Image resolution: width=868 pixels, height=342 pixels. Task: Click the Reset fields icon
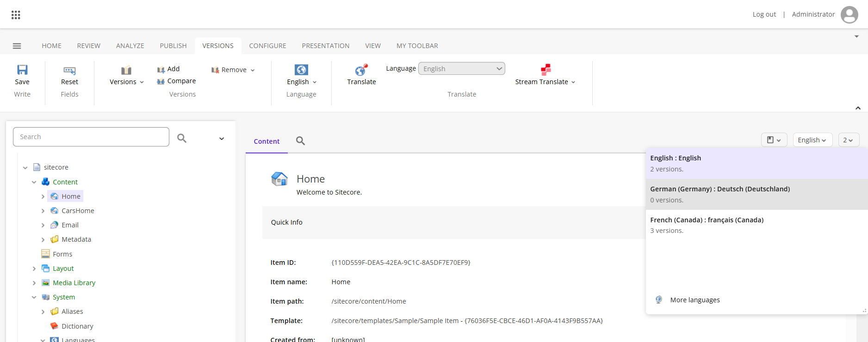69,70
